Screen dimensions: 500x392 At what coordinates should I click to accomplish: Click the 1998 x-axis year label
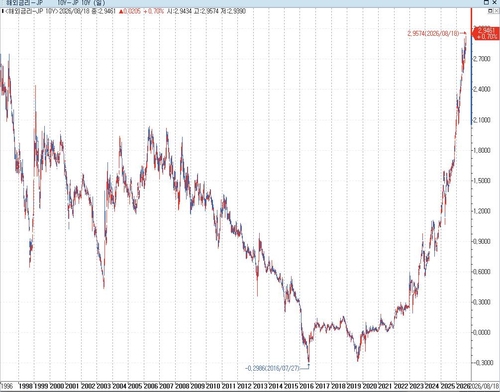pos(26,386)
